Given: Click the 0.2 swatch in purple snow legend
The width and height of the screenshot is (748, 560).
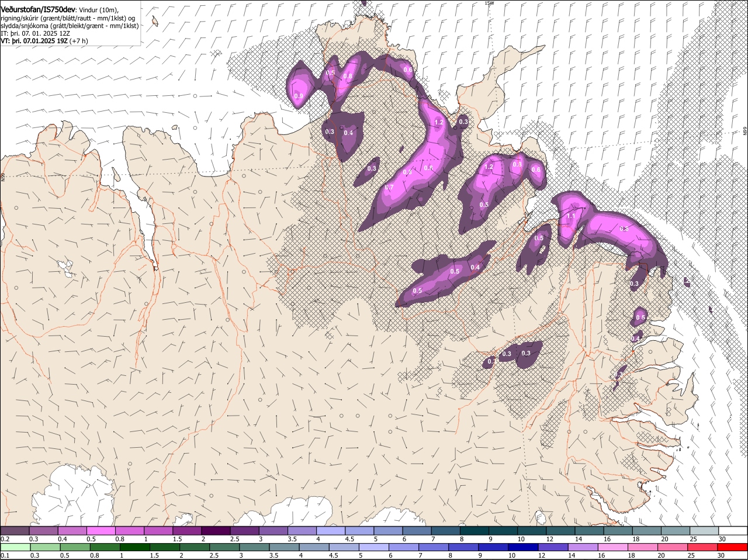Looking at the screenshot, I should [15, 531].
